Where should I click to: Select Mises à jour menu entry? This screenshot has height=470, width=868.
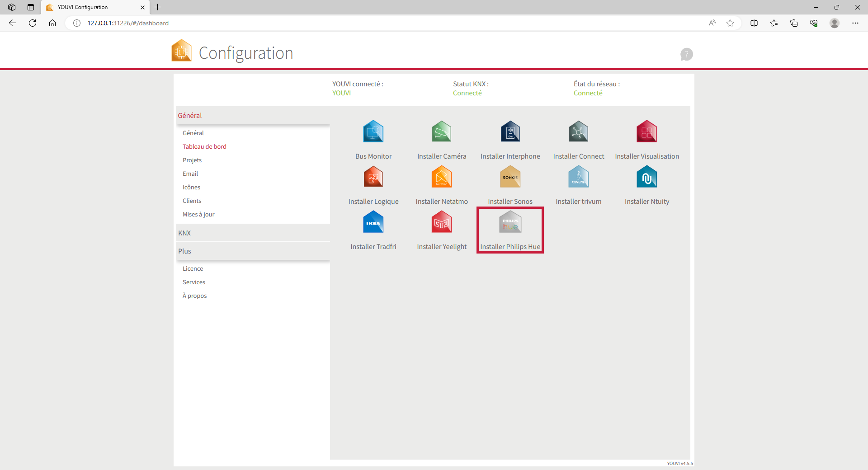pyautogui.click(x=198, y=214)
